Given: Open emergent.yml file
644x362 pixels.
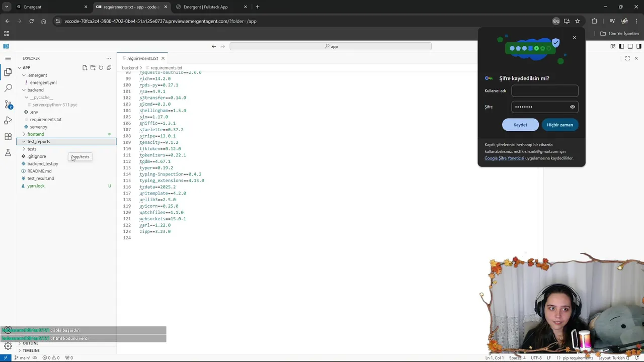Looking at the screenshot, I should pyautogui.click(x=43, y=82).
